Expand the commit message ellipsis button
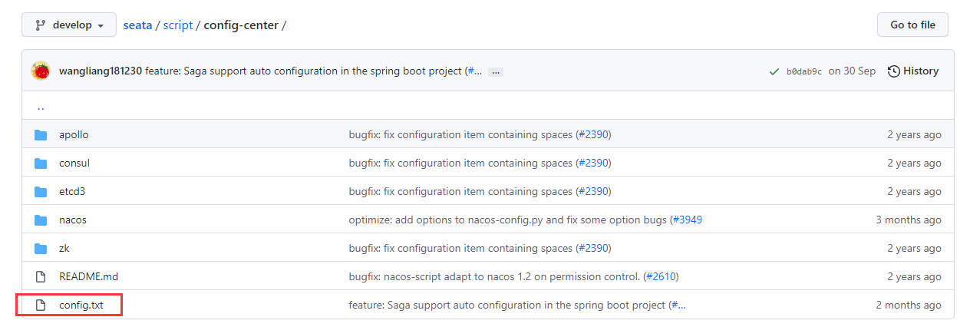Image resolution: width=980 pixels, height=327 pixels. tap(496, 71)
